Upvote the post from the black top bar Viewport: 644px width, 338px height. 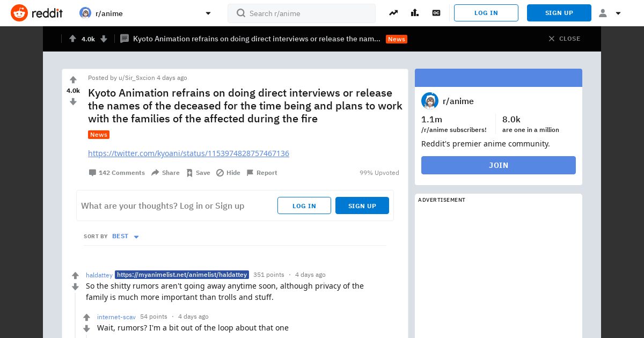(x=72, y=39)
